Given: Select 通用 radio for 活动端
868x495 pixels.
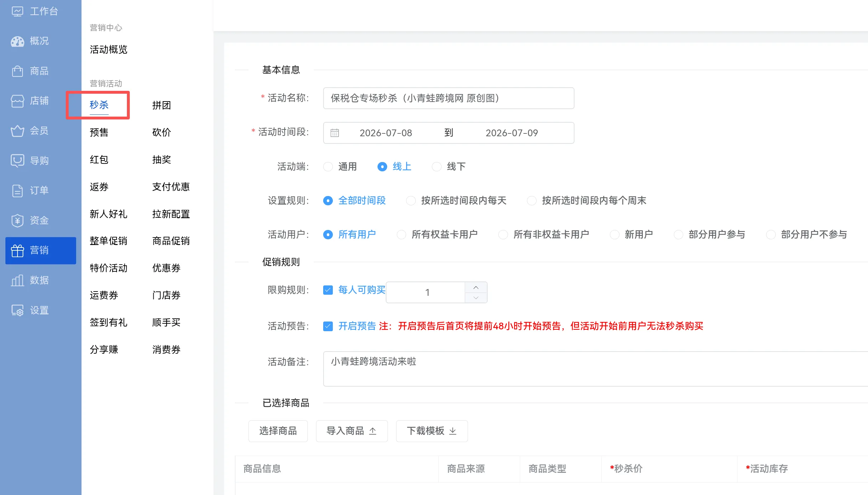Looking at the screenshot, I should [328, 167].
